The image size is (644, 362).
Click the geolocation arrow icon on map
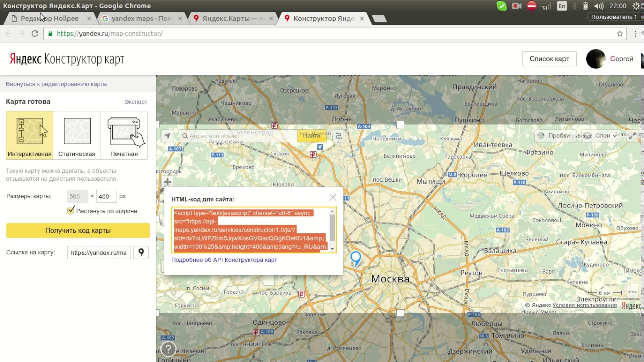167,136
